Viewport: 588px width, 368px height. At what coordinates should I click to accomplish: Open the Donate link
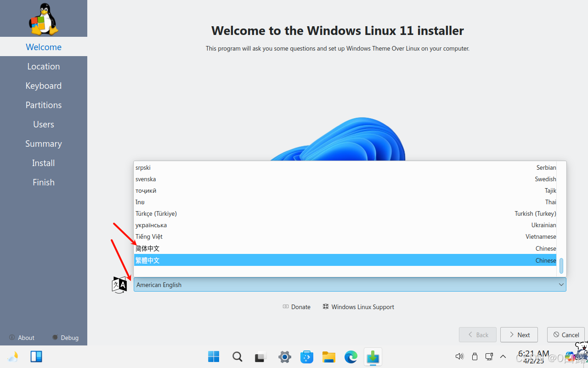tap(297, 307)
